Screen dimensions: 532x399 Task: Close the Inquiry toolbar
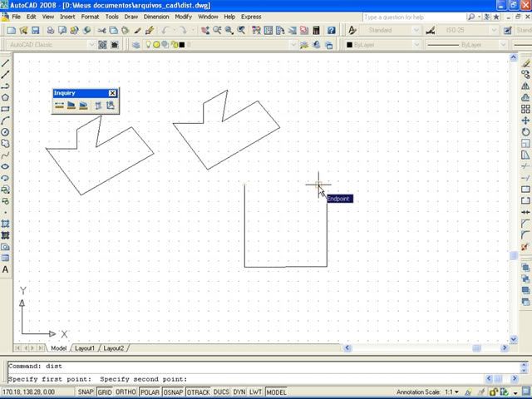click(x=113, y=93)
